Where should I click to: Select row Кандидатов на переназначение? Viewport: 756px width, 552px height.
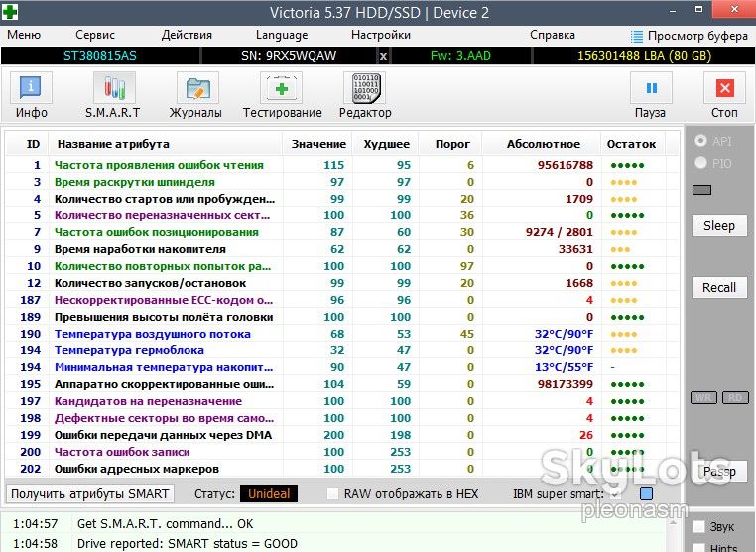coord(341,401)
